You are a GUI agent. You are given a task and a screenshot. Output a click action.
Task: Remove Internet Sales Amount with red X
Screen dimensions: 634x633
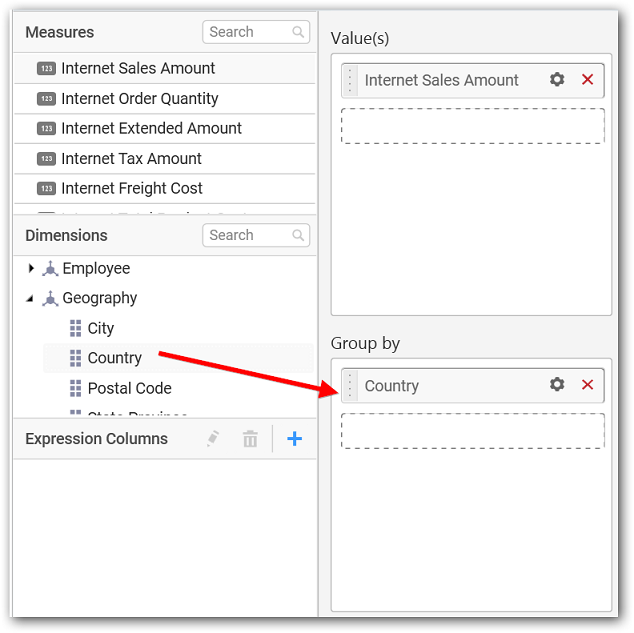pyautogui.click(x=587, y=79)
